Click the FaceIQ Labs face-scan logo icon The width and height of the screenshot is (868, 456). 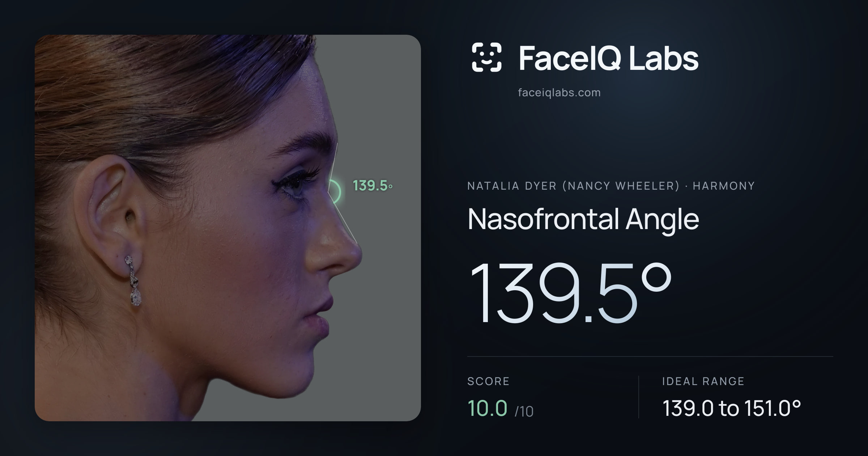[x=486, y=57]
